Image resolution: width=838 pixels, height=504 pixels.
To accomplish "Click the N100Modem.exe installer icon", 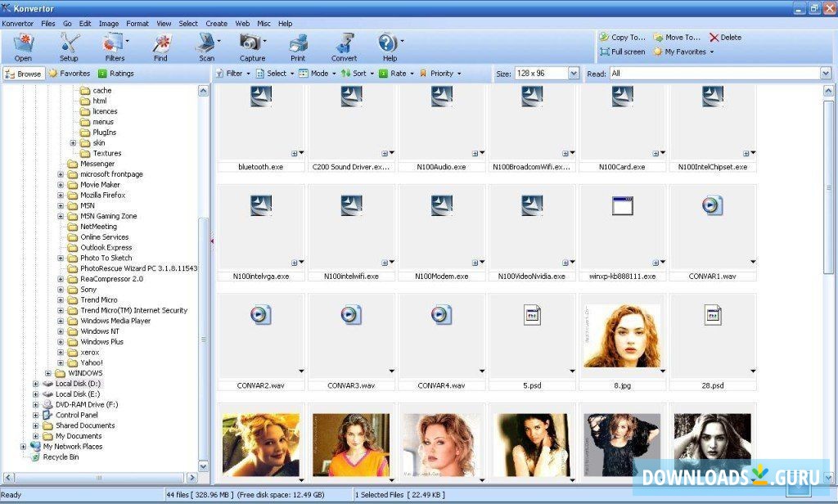I will 441,205.
